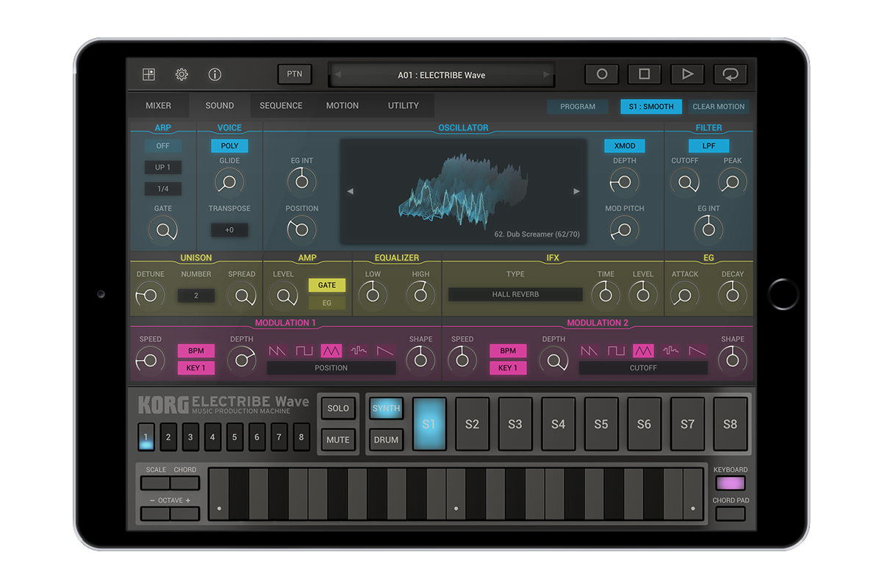
Task: Choose sample-and-hold waveform in Modulation 1
Action: point(358,351)
